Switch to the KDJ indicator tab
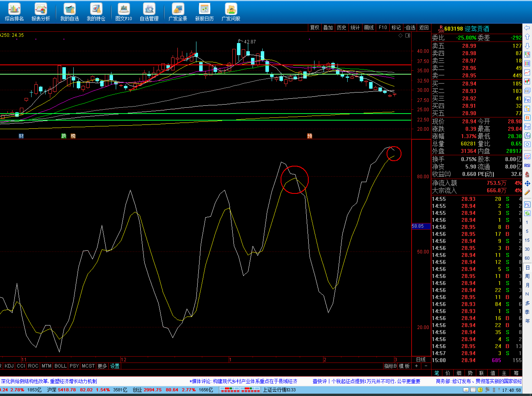The image size is (532, 396). (9, 366)
